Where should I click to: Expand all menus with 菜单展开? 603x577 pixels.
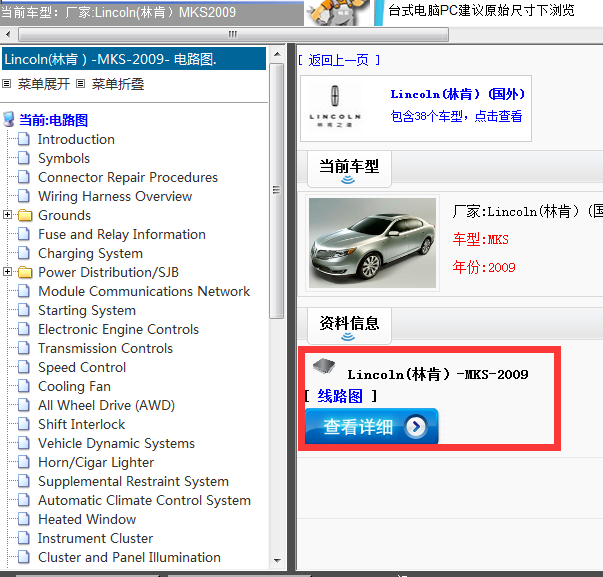44,84
